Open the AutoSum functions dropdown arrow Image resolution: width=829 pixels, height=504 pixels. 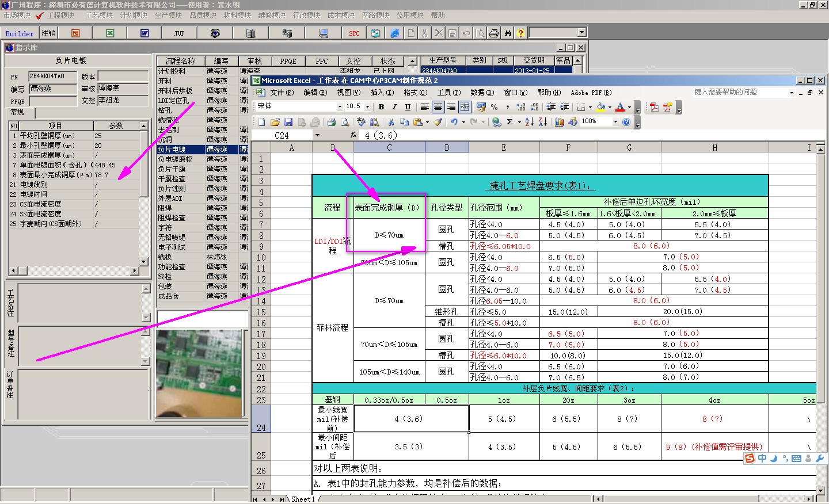click(519, 122)
